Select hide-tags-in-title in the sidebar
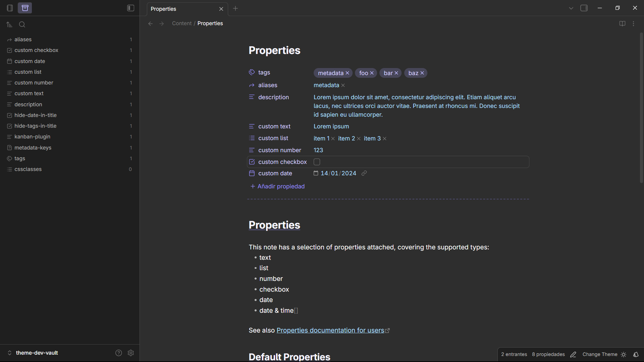 click(69, 126)
